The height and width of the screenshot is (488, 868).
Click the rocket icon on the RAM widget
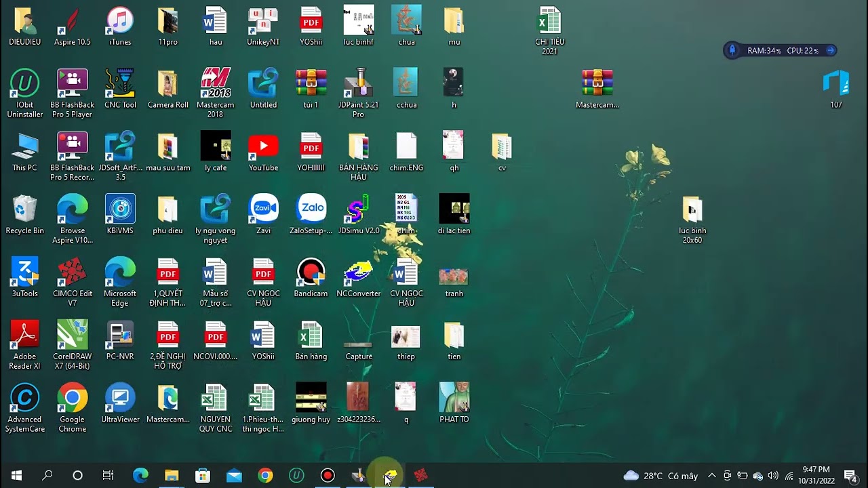point(732,50)
